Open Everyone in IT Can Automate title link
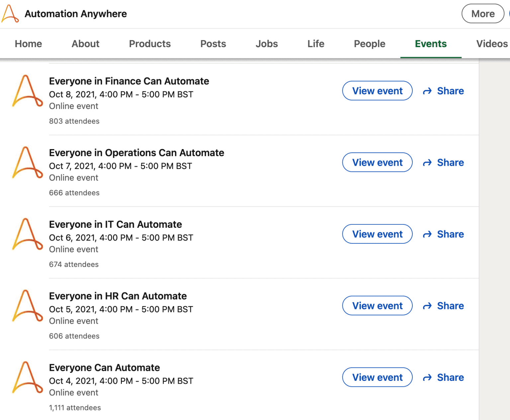Viewport: 510px width, 420px height. 115,224
